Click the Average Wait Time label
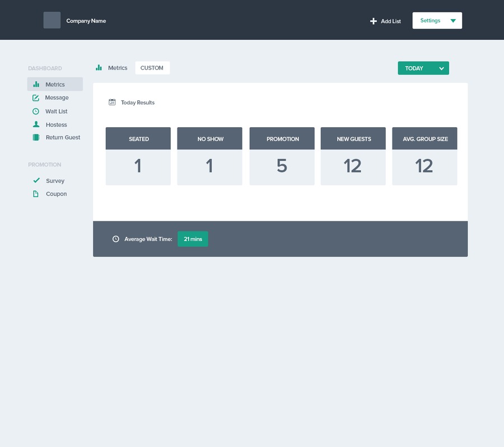 click(148, 239)
